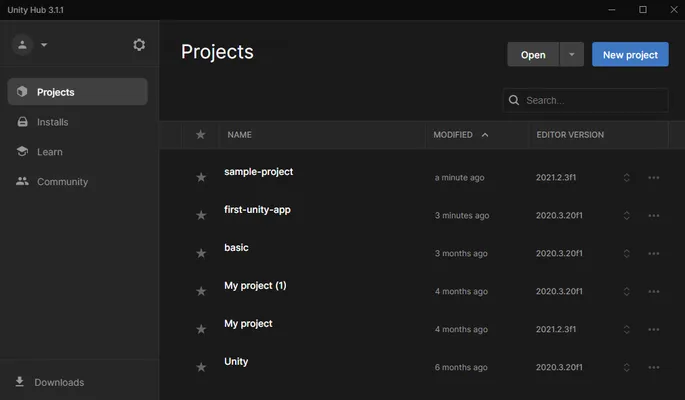The height and width of the screenshot is (400, 685).
Task: Open the My project entry
Action: point(248,324)
